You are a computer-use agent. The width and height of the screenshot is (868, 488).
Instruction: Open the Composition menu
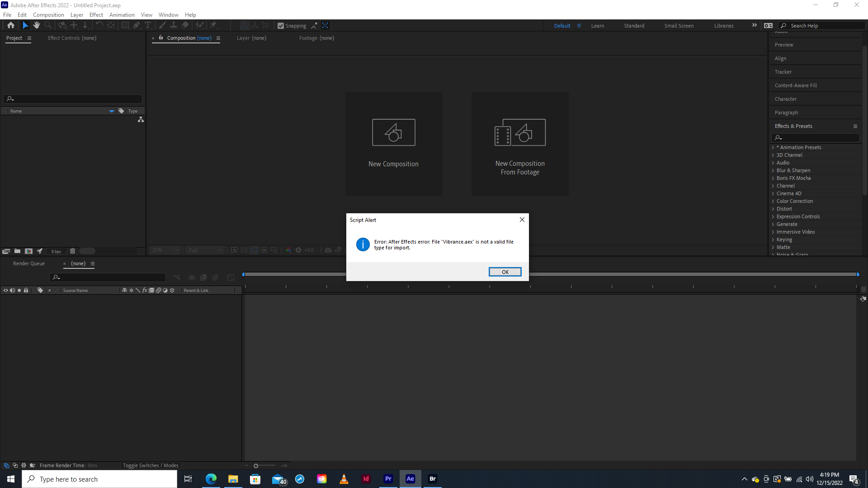point(48,14)
